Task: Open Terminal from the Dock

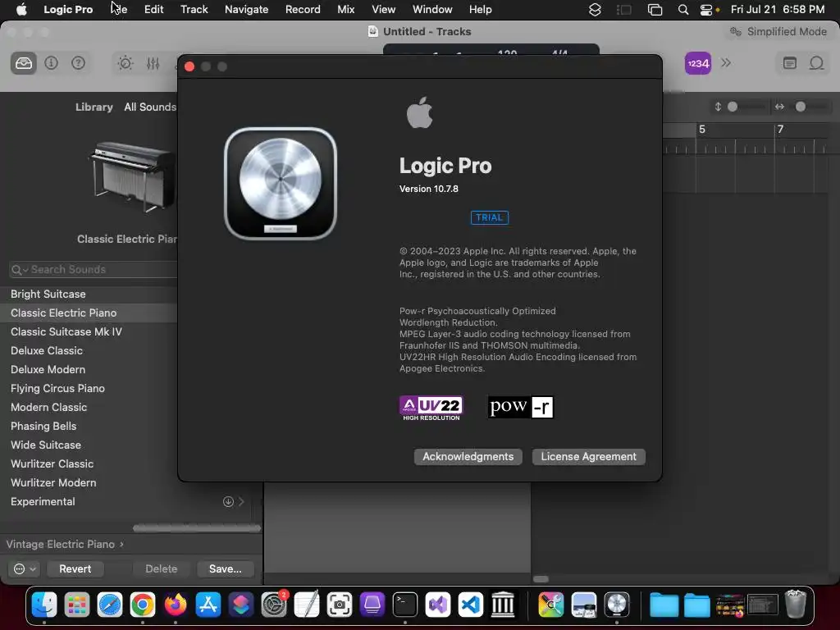Action: (x=405, y=605)
